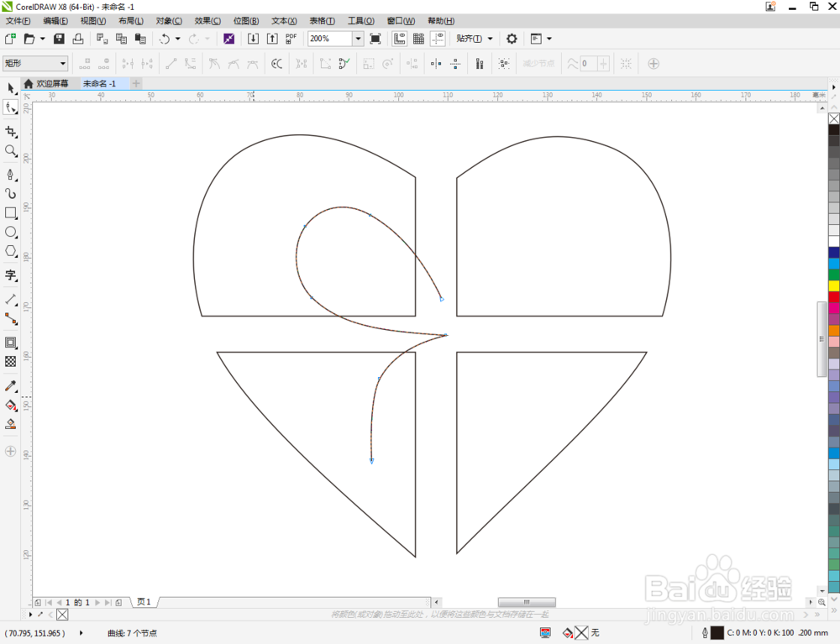The height and width of the screenshot is (644, 840).
Task: Select the Rectangle tool
Action: tap(11, 212)
